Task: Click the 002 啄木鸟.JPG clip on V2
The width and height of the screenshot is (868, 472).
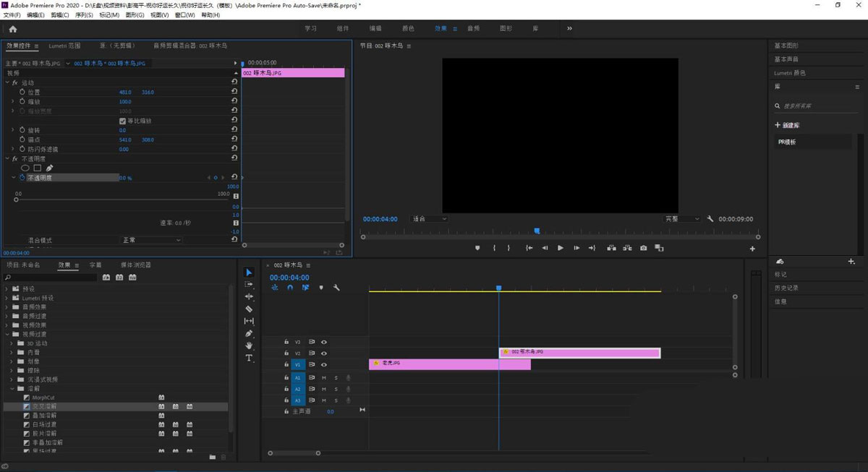Action: (579, 353)
